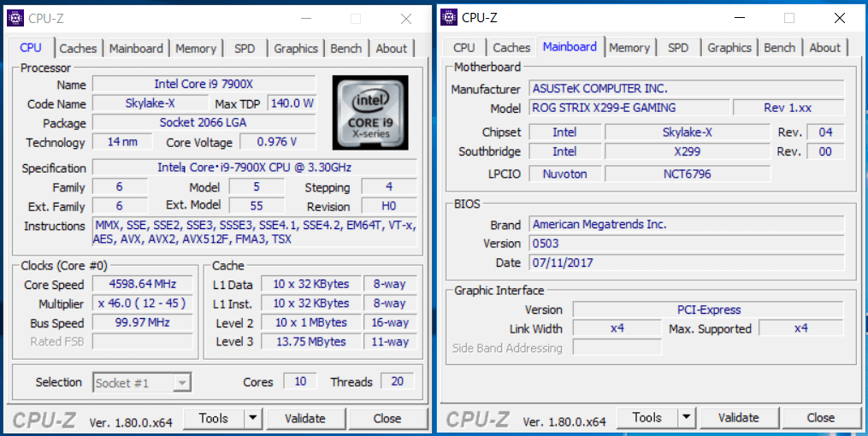Image resolution: width=868 pixels, height=436 pixels.
Task: Click the Tools button in the right window
Action: (647, 418)
